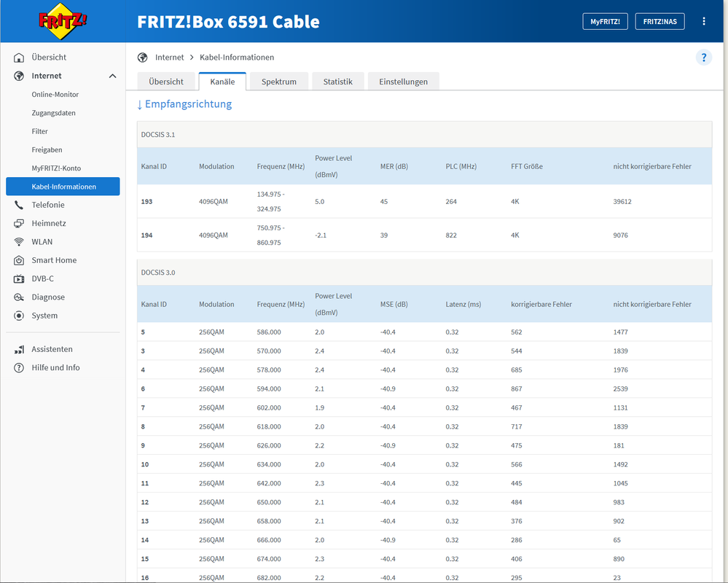
Task: Click the FRITZ!NAS button
Action: [x=659, y=21]
